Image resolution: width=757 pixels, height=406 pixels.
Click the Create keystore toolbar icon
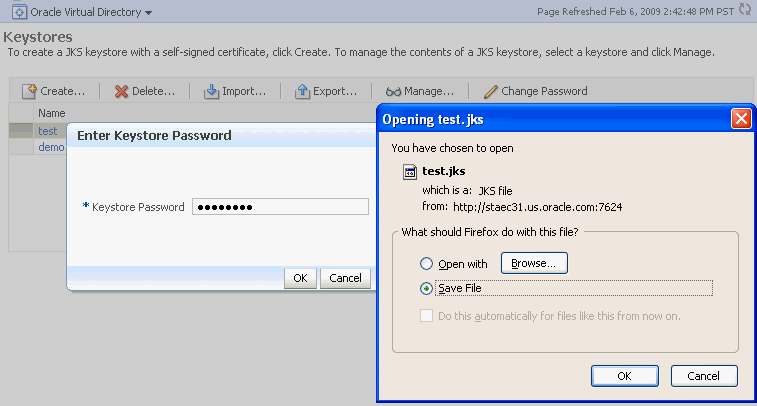[x=29, y=91]
